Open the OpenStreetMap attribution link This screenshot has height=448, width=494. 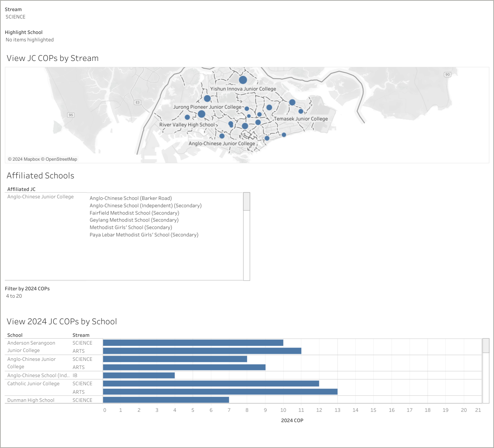pos(61,159)
